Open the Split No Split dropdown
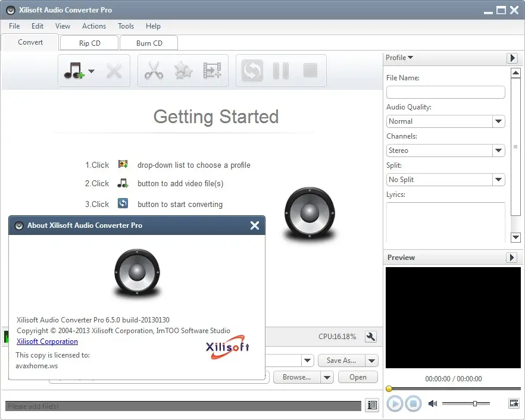Image resolution: width=525 pixels, height=420 pixels. point(445,180)
